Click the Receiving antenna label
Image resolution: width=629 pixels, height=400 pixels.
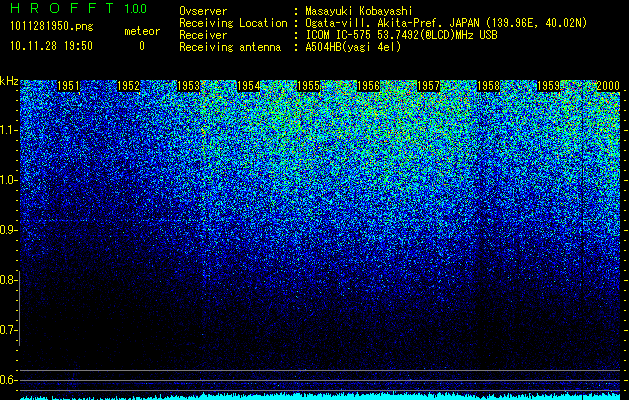coord(230,47)
